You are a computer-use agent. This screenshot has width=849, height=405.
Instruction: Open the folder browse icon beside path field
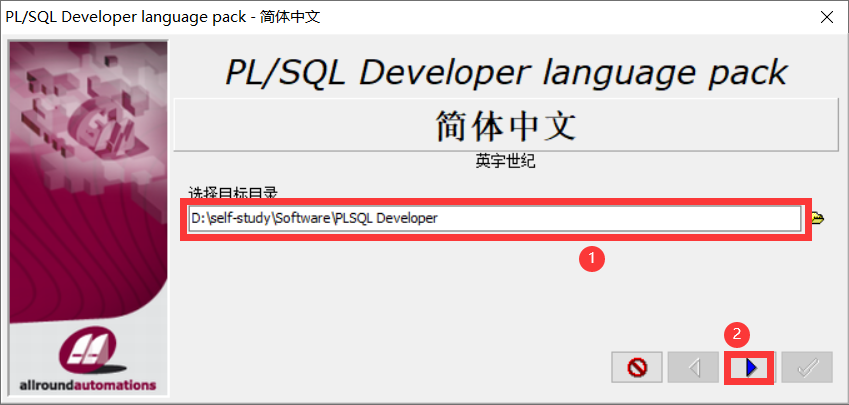[818, 218]
